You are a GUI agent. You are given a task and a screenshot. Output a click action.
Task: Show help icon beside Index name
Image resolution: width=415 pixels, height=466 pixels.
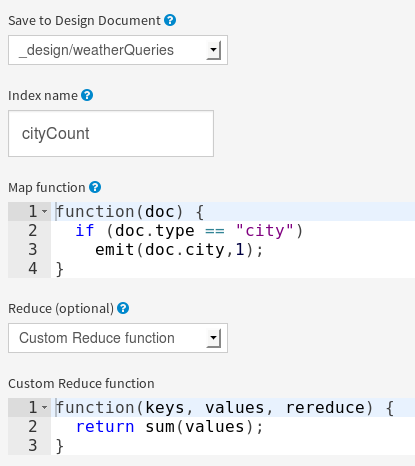87,95
